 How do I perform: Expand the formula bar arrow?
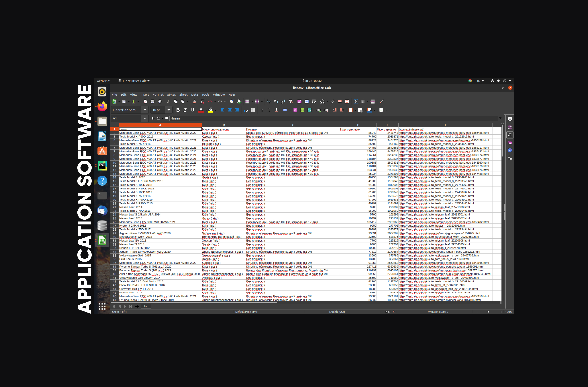click(500, 118)
